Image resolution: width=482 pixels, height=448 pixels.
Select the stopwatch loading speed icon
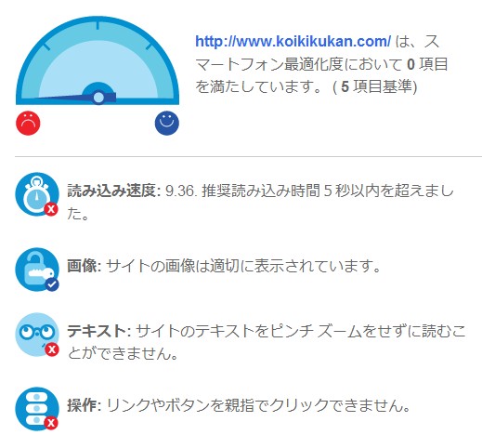37,194
